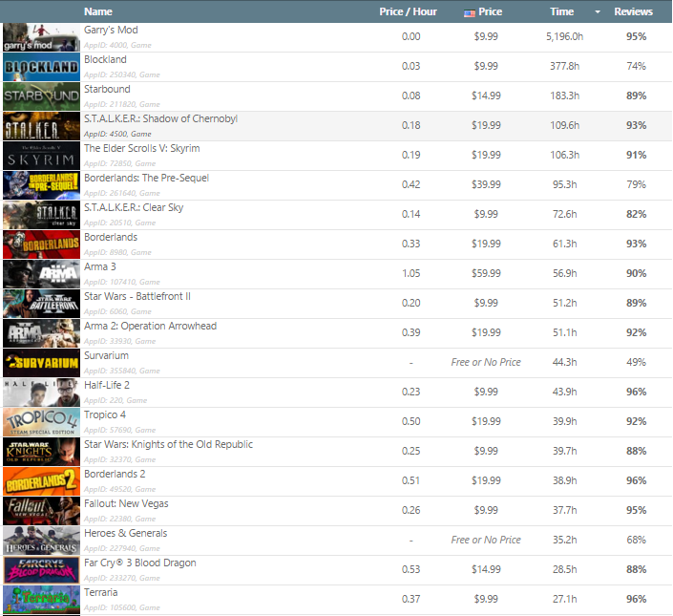The height and width of the screenshot is (616, 673).
Task: Sort by Reviews column header
Action: tap(633, 11)
